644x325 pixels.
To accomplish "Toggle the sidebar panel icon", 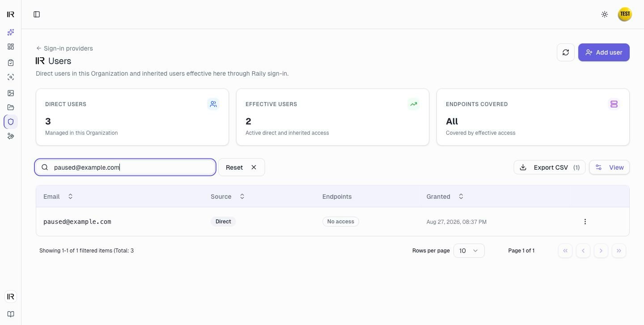I will coord(37,14).
